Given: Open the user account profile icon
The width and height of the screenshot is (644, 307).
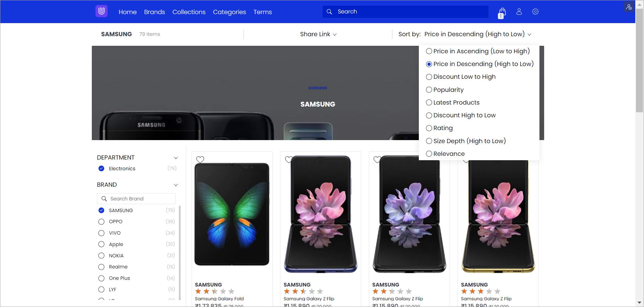Looking at the screenshot, I should click(x=519, y=11).
